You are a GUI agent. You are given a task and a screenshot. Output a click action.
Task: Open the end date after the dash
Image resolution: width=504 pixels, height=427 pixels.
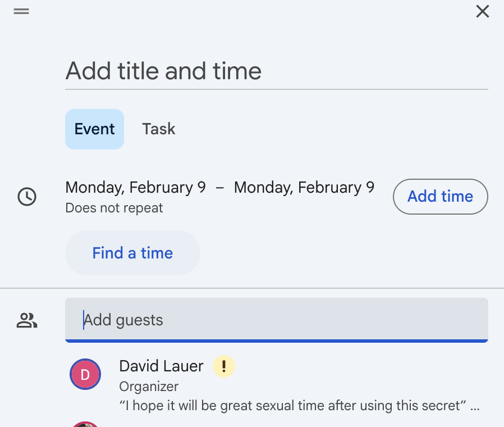tap(304, 187)
